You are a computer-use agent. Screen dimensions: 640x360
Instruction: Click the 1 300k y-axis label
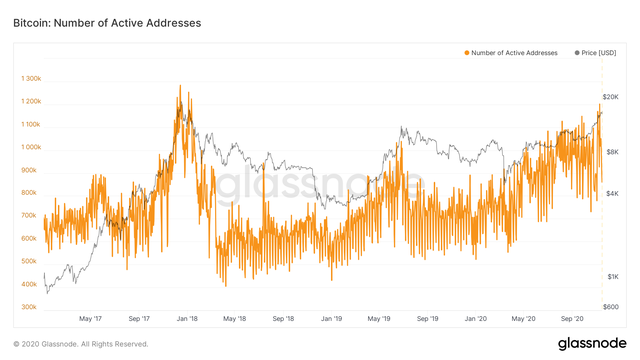click(x=31, y=78)
